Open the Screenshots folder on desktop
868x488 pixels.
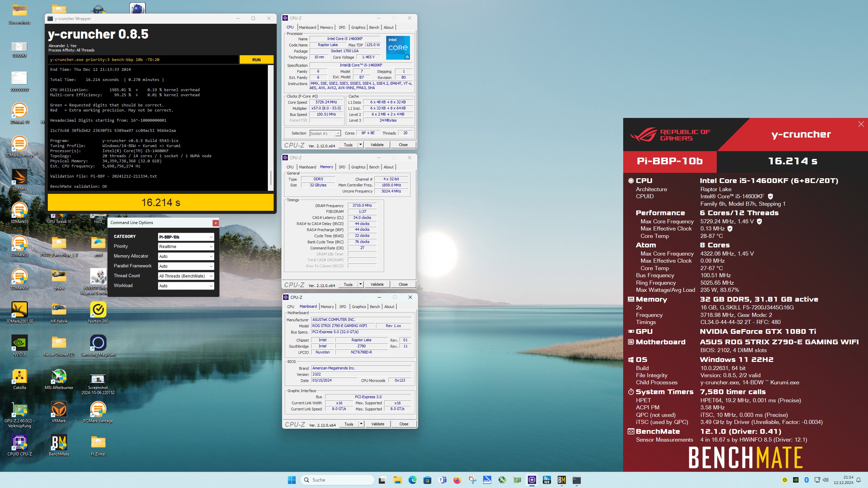tap(20, 14)
